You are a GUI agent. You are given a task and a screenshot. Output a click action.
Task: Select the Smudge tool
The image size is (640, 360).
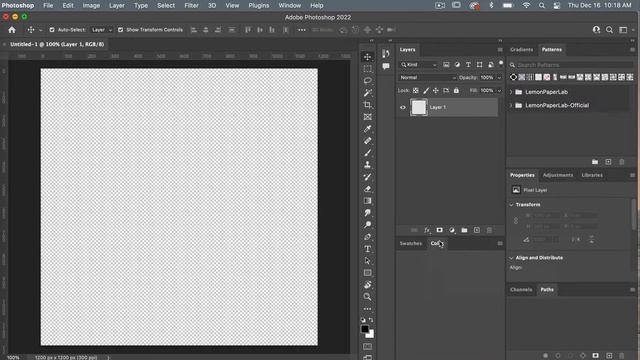pyautogui.click(x=367, y=213)
